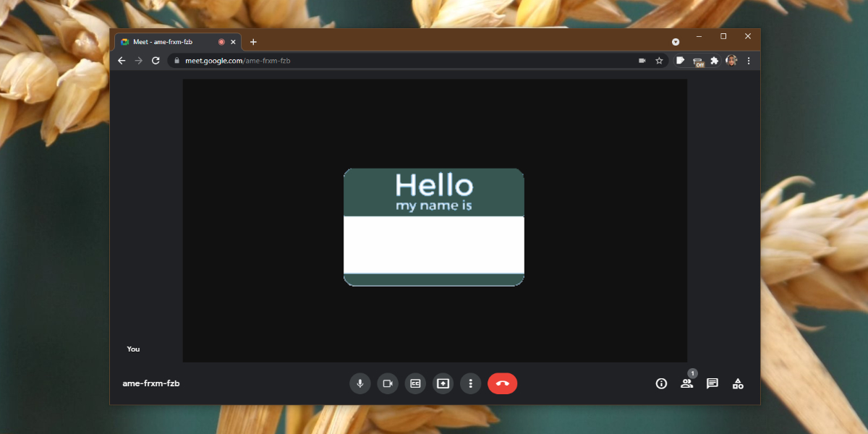Reload the Meet page

pyautogui.click(x=156, y=61)
